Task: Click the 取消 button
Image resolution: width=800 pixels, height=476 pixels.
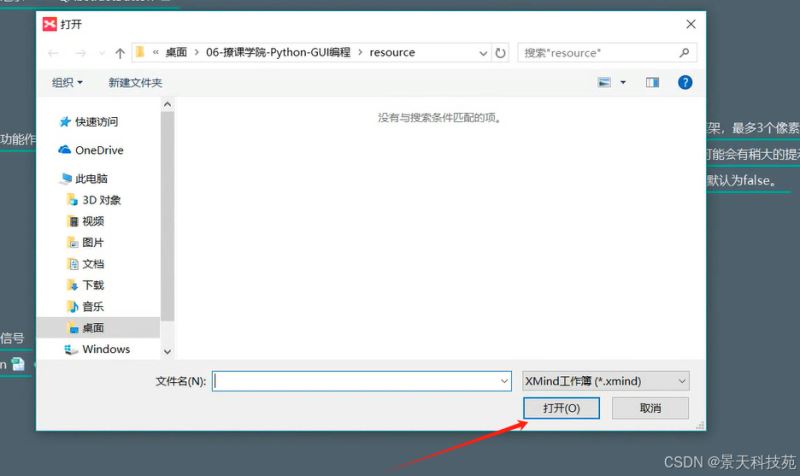Action: coord(651,408)
